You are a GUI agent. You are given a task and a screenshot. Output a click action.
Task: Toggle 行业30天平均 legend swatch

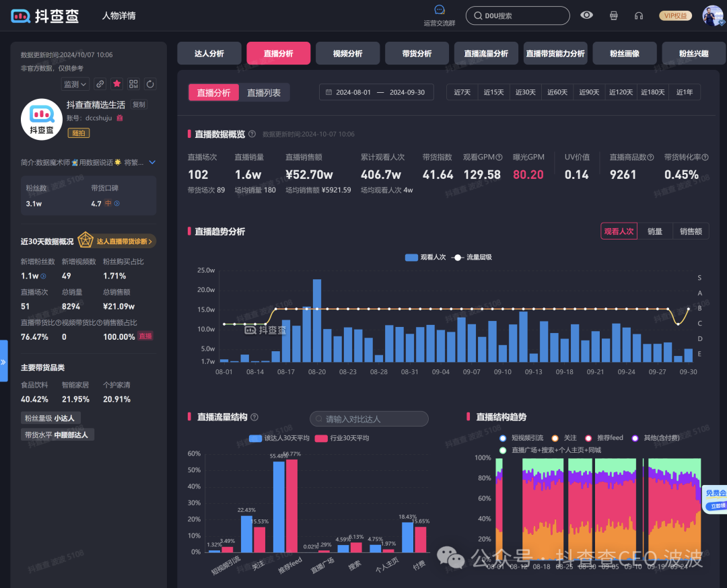(x=321, y=439)
